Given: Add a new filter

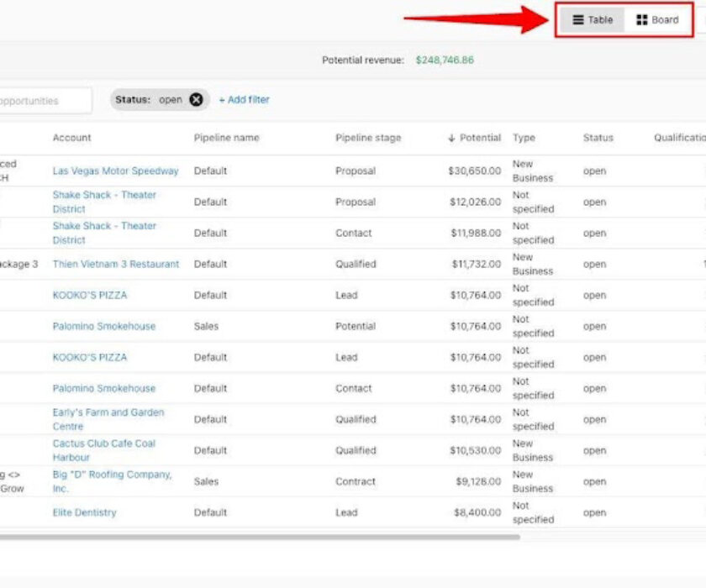Looking at the screenshot, I should 244,99.
